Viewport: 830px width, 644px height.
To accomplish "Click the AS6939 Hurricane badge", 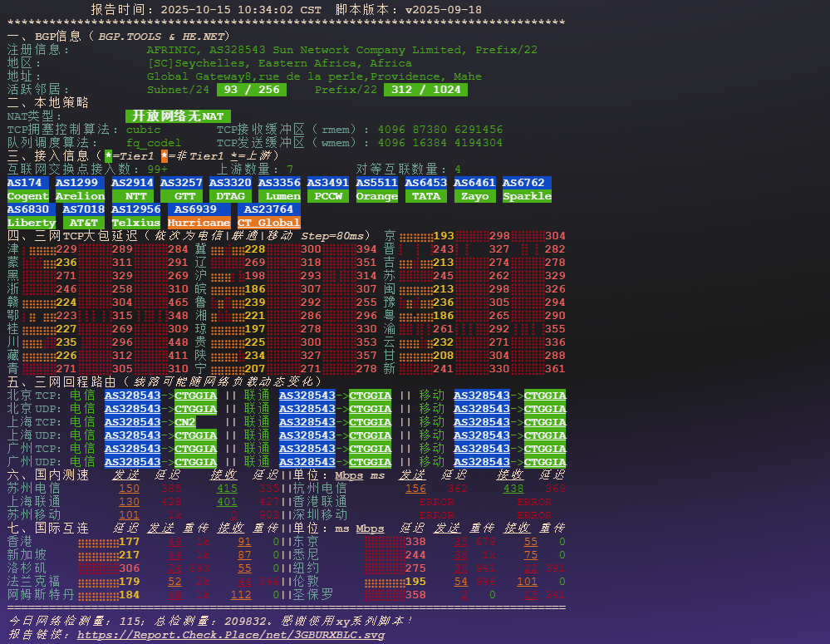I will point(199,216).
